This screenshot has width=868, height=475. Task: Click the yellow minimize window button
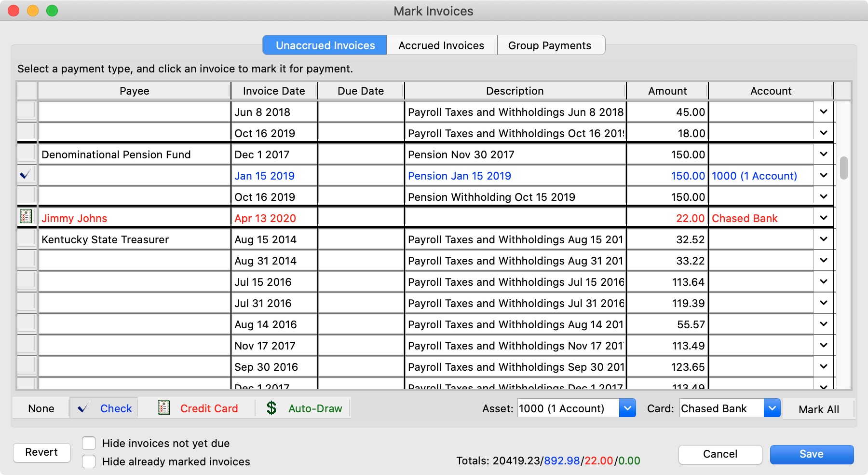coord(33,11)
